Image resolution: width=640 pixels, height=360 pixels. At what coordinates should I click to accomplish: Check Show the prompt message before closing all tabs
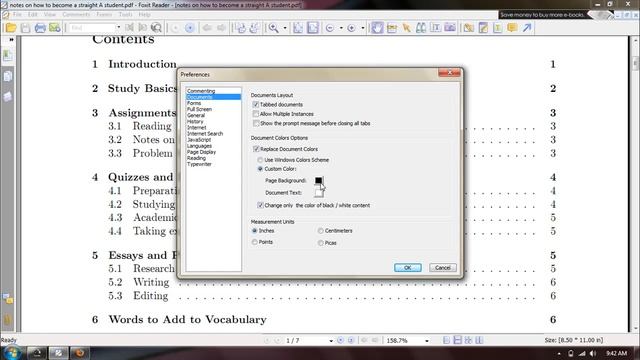coord(256,123)
